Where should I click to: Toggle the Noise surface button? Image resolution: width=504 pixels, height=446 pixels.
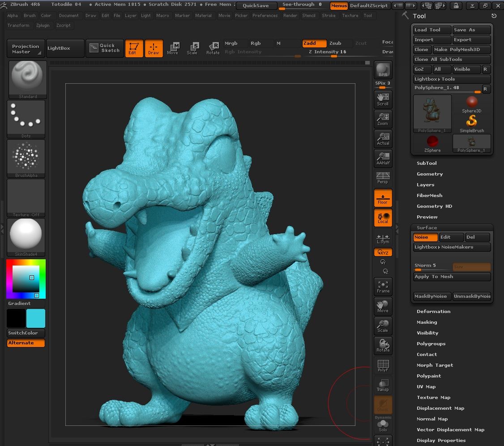[426, 237]
